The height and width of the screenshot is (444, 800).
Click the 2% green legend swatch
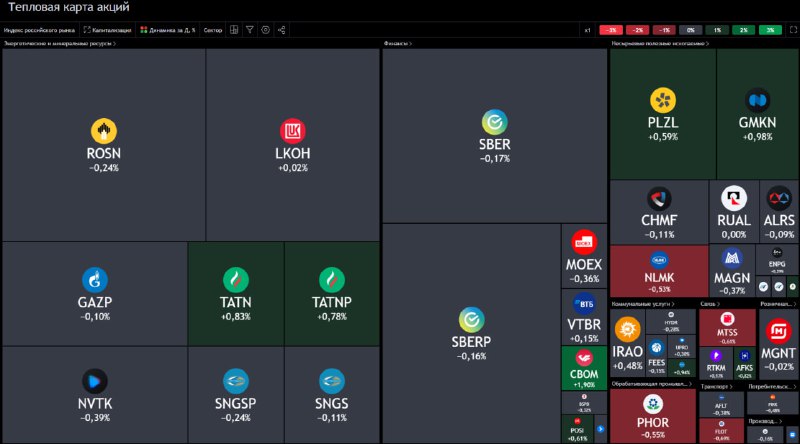click(x=743, y=30)
